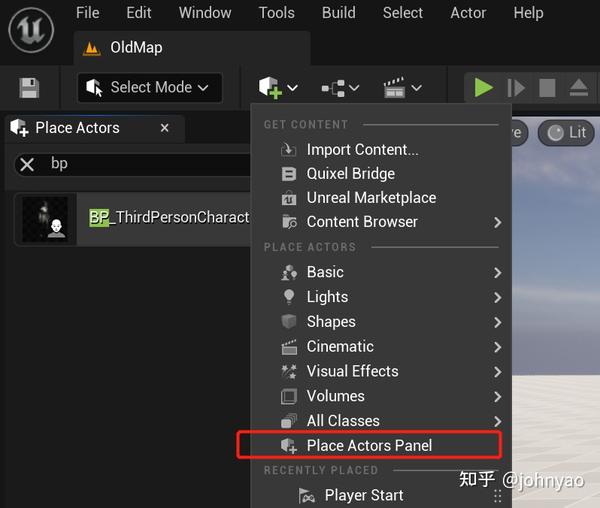
Task: Click the Stop simulation button
Action: point(547,88)
